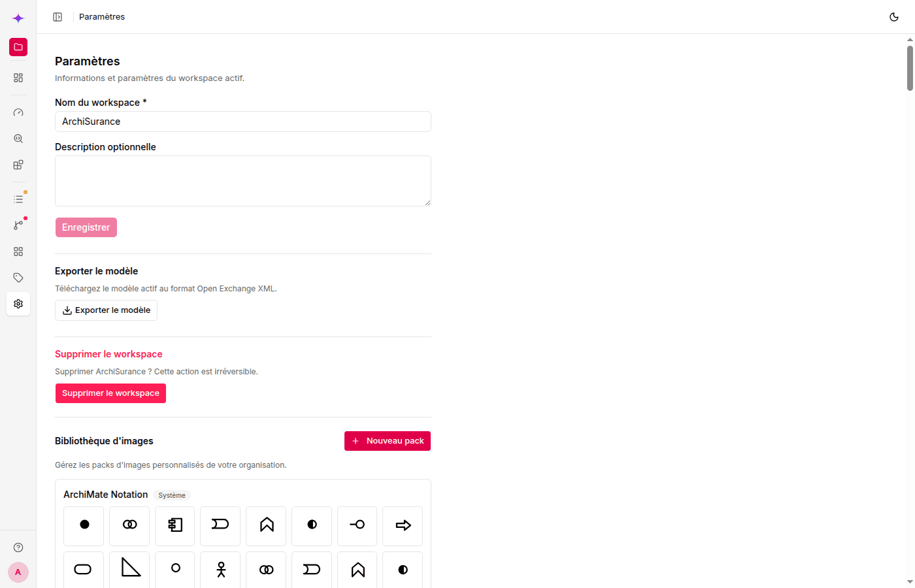The height and width of the screenshot is (588, 915).
Task: Click the scrollbar down arrow
Action: click(x=910, y=582)
